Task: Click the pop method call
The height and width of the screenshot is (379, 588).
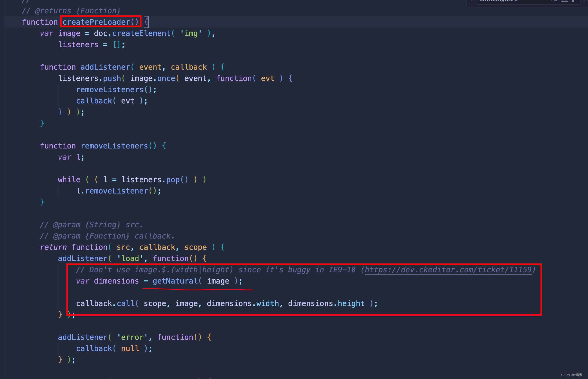Action: pyautogui.click(x=173, y=180)
